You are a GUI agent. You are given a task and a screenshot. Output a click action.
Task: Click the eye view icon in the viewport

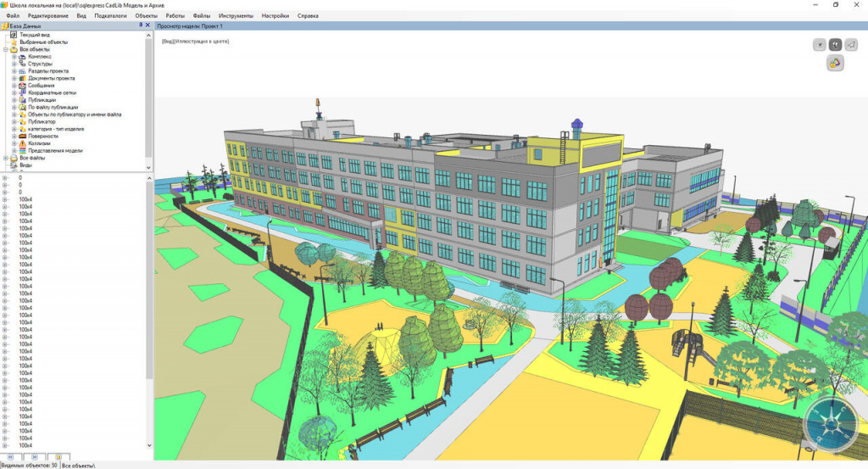pyautogui.click(x=819, y=44)
